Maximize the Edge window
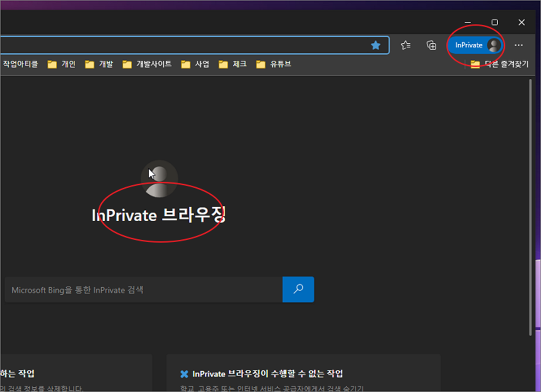Screen dimensions: 541x392 click(495, 22)
